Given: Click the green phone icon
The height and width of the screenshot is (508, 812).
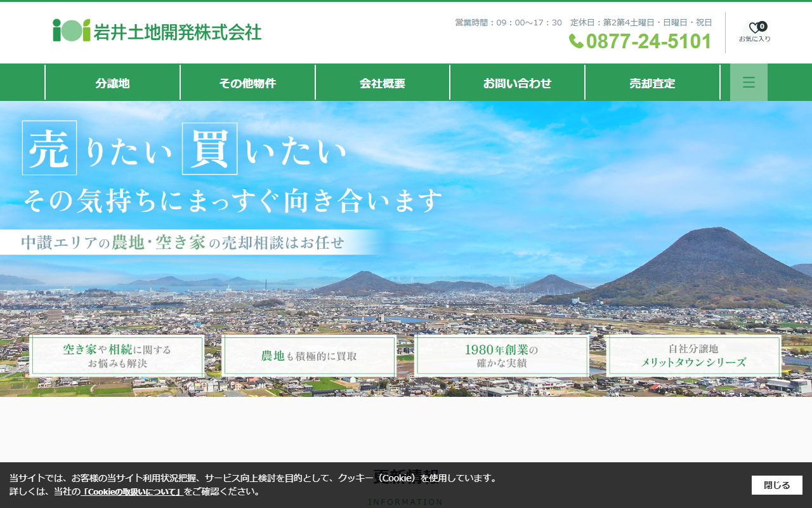Looking at the screenshot, I should [x=576, y=41].
